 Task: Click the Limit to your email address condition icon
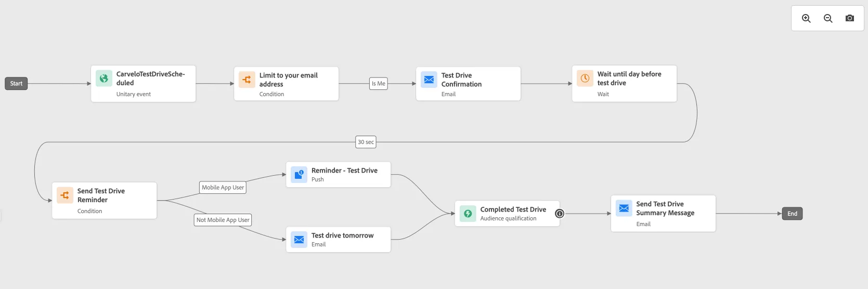click(x=247, y=80)
